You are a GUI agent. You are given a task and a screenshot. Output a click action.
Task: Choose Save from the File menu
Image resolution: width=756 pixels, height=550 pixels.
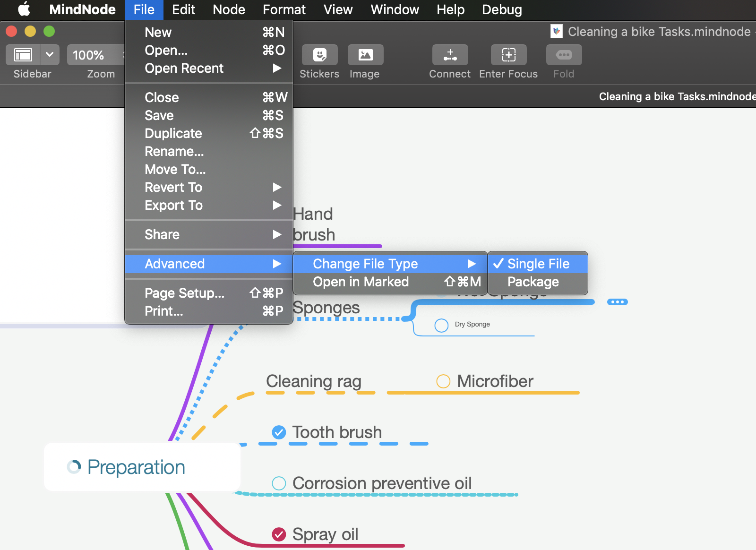[x=209, y=115]
